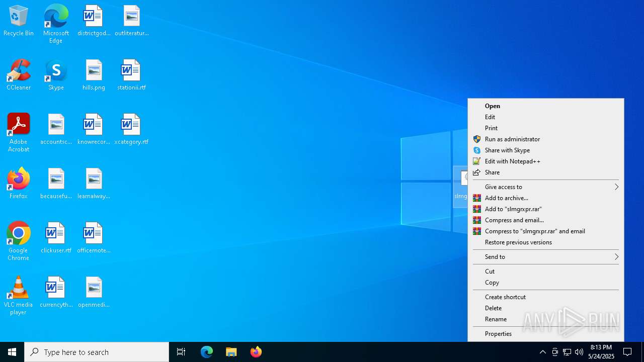The width and height of the screenshot is (644, 362).
Task: Choose Print in the context menu
Action: click(x=546, y=128)
